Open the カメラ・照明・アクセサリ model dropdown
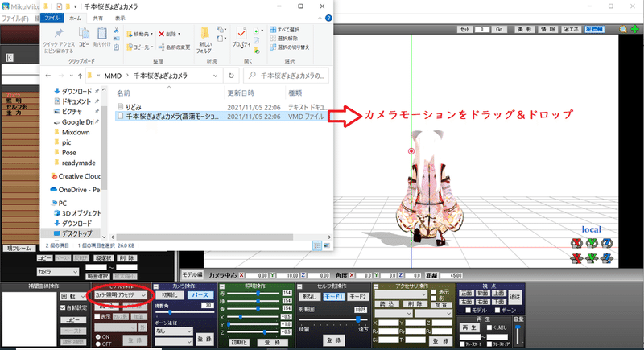Viewport: 644px width, 350px height. point(121,295)
